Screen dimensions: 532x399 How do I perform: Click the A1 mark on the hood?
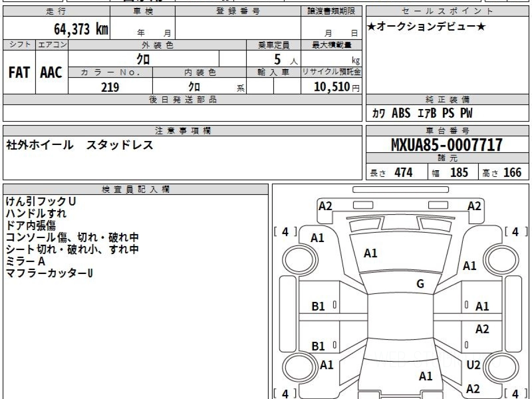click(371, 253)
